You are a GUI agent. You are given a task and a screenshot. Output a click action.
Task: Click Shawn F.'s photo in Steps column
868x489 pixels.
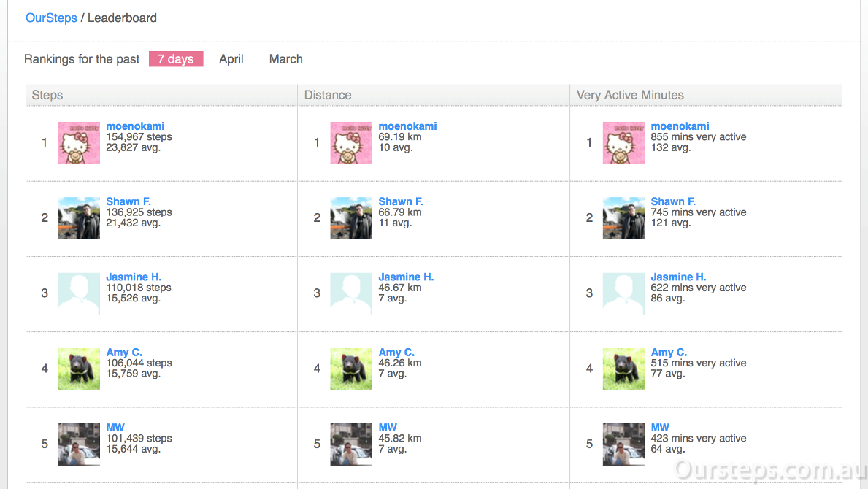[79, 218]
